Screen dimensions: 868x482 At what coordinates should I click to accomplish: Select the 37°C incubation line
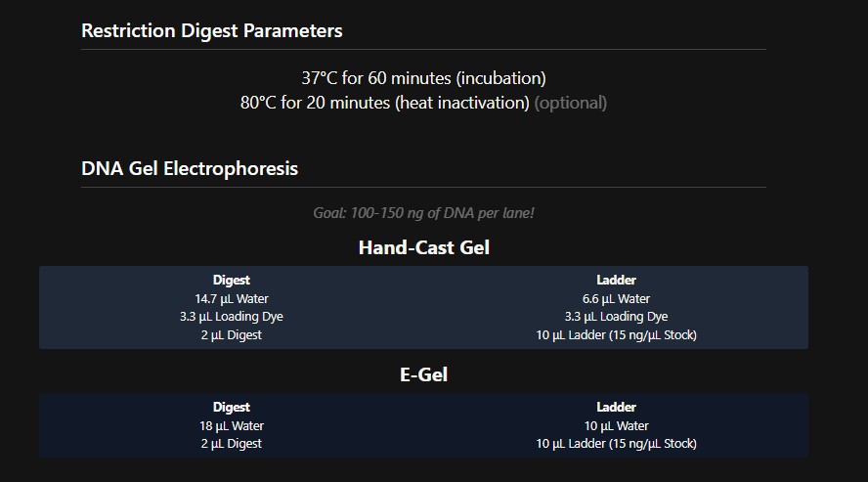[x=423, y=78]
